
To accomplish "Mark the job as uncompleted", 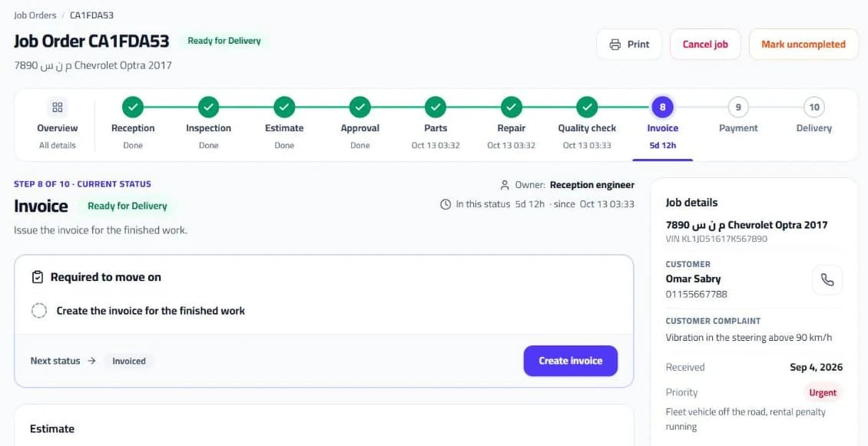I will [x=803, y=45].
